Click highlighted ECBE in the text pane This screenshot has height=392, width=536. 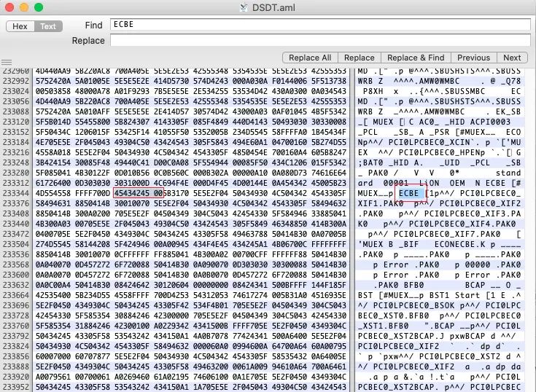point(409,193)
